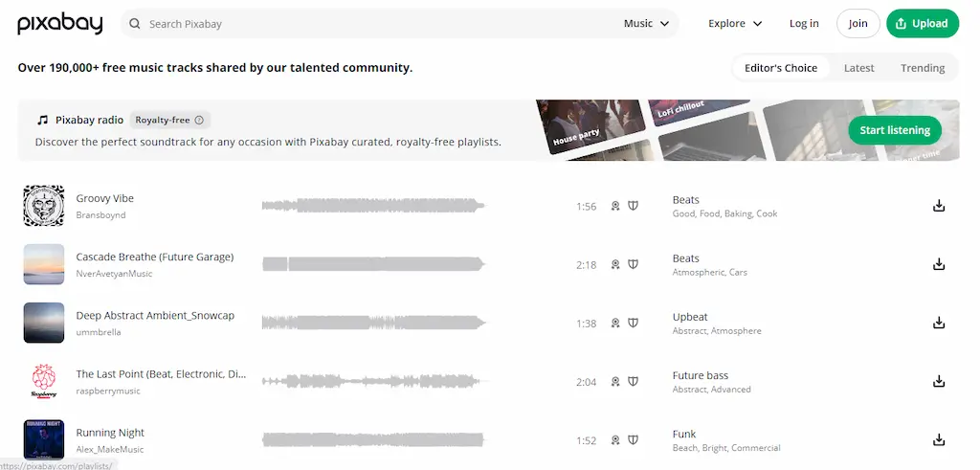This screenshot has width=980, height=470.
Task: Play Groovy Vibe via its cover thumbnail
Action: coord(44,206)
